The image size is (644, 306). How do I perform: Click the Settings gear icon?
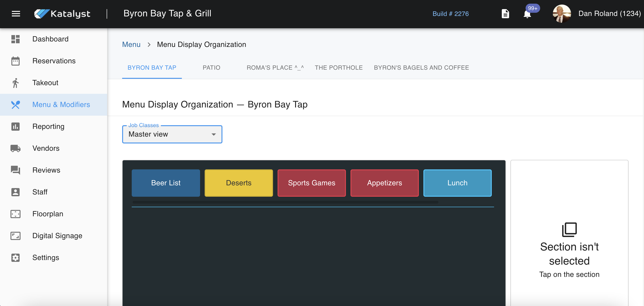[x=15, y=258]
